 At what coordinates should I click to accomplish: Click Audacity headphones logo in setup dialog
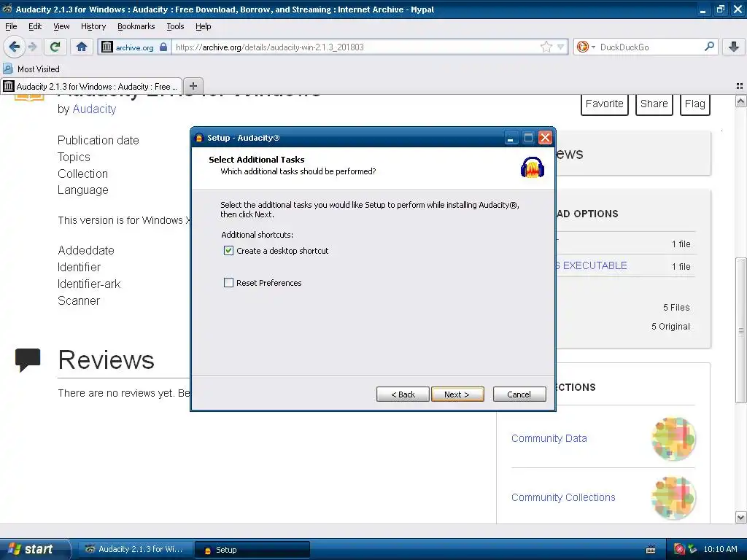[x=532, y=167]
